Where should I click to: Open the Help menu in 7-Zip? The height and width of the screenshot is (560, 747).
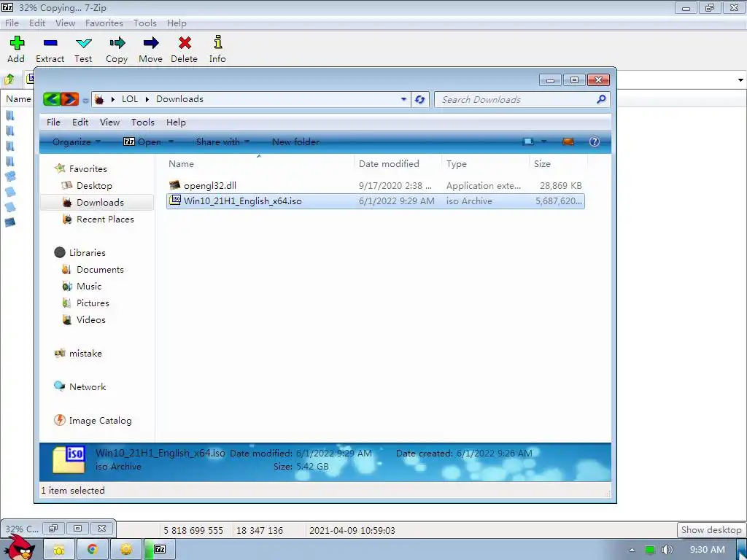pyautogui.click(x=177, y=23)
